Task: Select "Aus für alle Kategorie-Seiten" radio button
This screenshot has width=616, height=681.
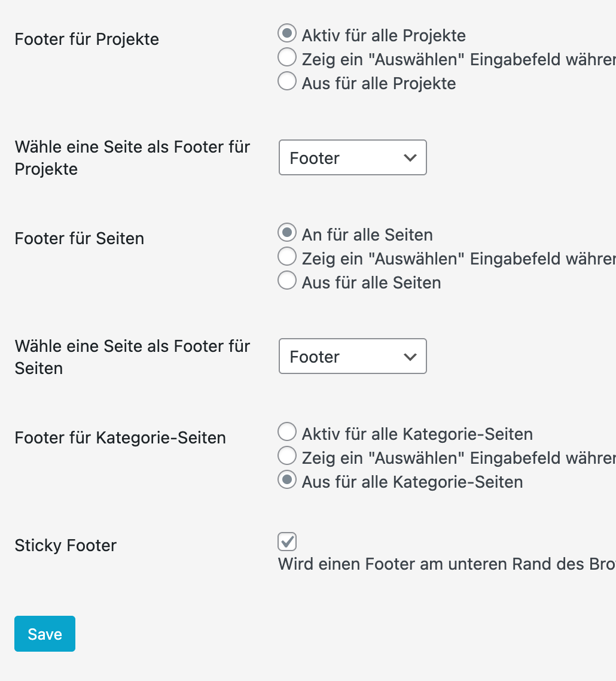Action: tap(287, 480)
